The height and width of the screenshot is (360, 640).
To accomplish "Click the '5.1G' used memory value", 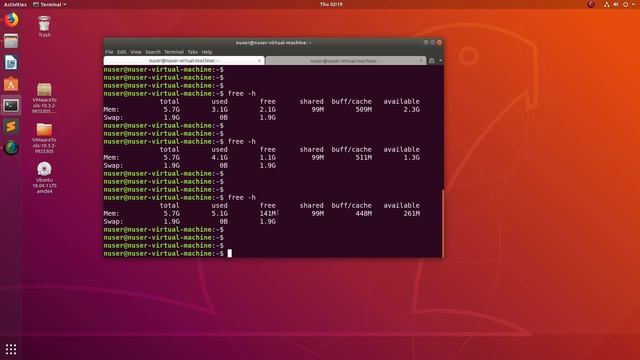I will pyautogui.click(x=219, y=213).
